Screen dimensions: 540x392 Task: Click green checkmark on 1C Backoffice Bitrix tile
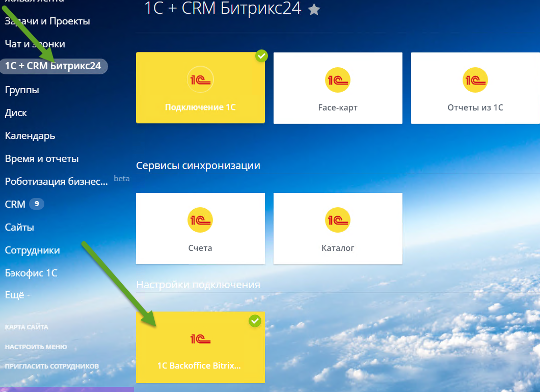click(255, 321)
